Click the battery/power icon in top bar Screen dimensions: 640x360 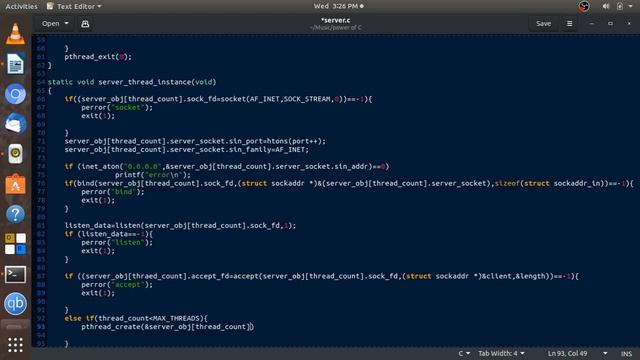coord(620,6)
